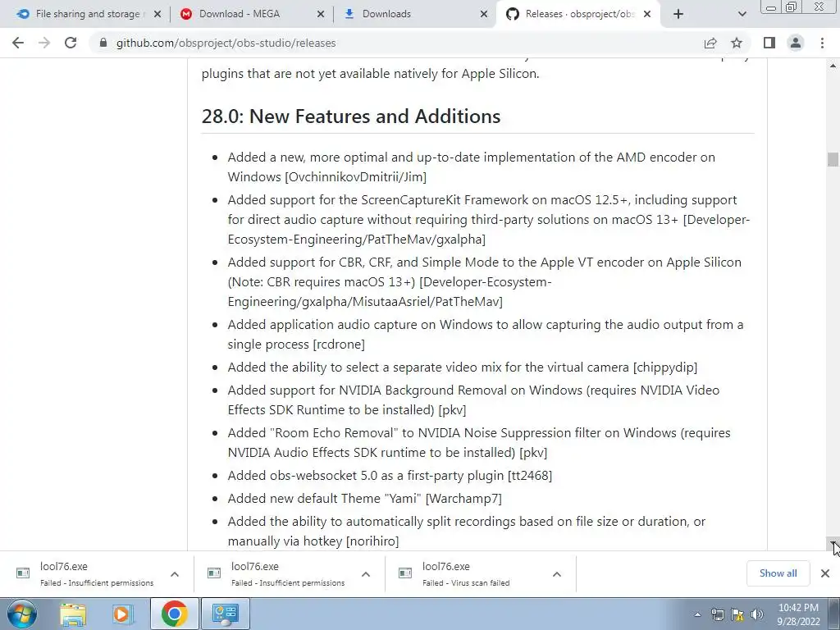Expand options for second lool76.exe download
Viewport: 840px width, 630px height.
coord(366,573)
